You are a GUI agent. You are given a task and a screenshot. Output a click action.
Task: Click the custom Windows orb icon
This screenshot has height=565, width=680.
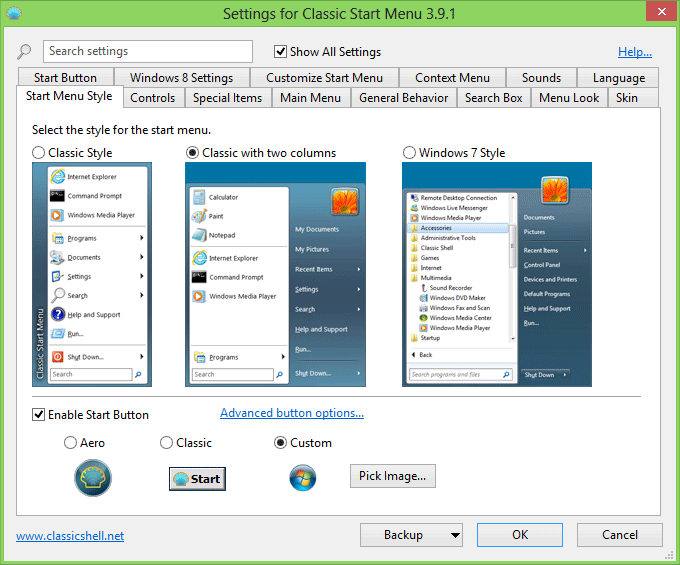302,478
